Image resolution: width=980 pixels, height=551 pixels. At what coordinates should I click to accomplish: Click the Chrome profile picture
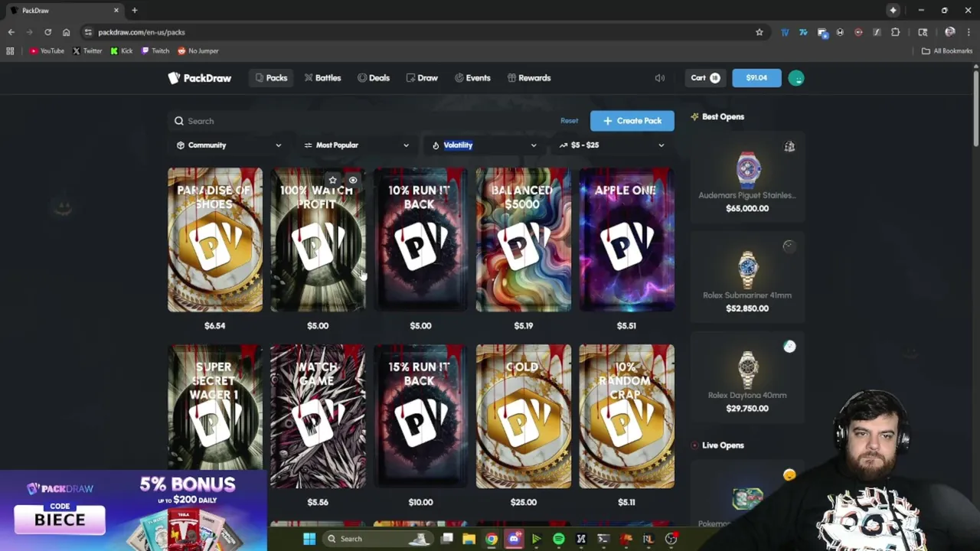(950, 32)
